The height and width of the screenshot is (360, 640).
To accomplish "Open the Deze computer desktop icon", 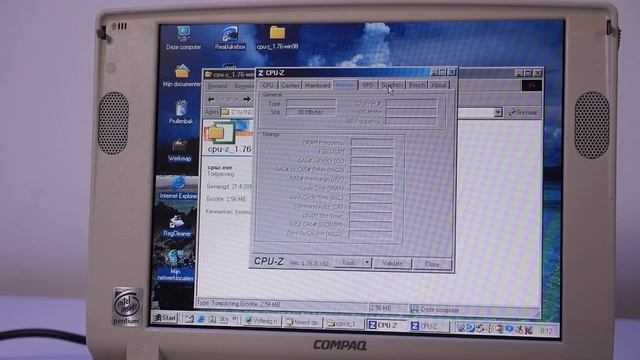I will 184,38.
